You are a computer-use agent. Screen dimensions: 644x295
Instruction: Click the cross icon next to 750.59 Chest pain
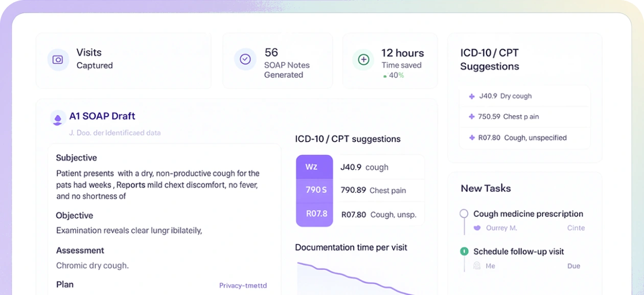[471, 117]
